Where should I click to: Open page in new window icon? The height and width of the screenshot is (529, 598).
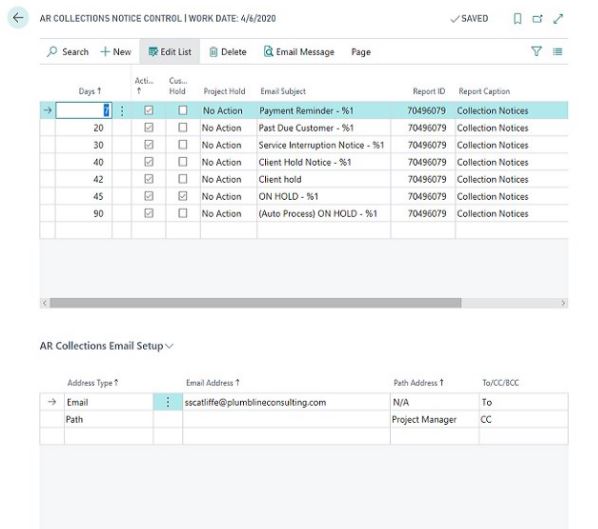pos(537,18)
